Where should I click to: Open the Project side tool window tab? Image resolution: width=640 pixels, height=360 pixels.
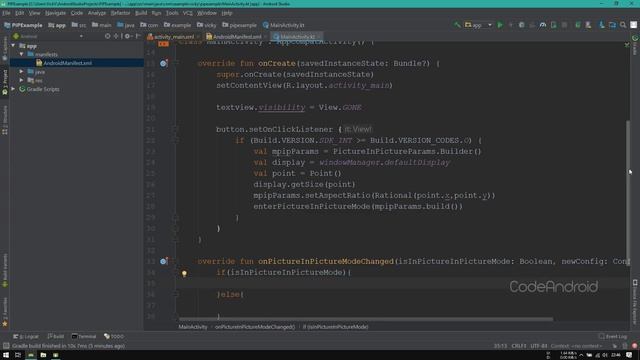(x=5, y=82)
